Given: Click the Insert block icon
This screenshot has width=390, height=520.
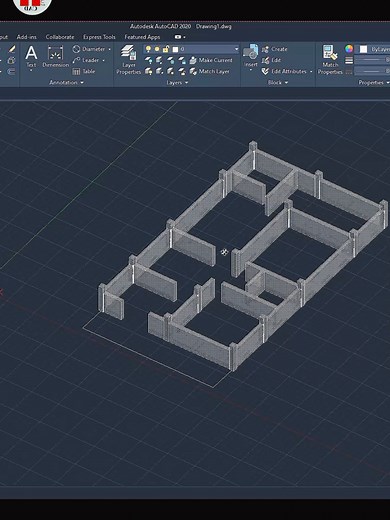Looking at the screenshot, I should tap(250, 52).
